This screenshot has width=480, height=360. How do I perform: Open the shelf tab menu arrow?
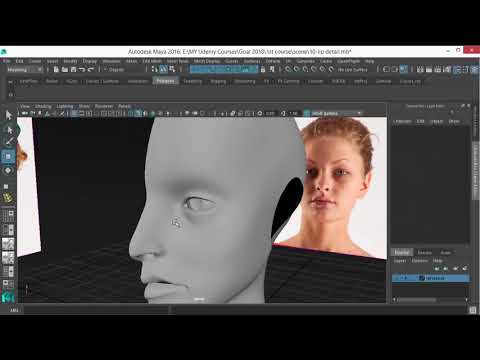tap(11, 82)
